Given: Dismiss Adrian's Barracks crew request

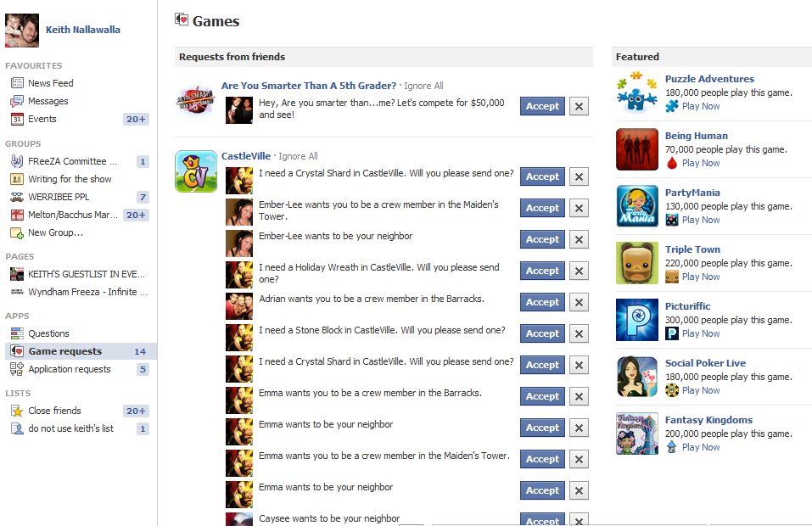Looking at the screenshot, I should click(579, 302).
